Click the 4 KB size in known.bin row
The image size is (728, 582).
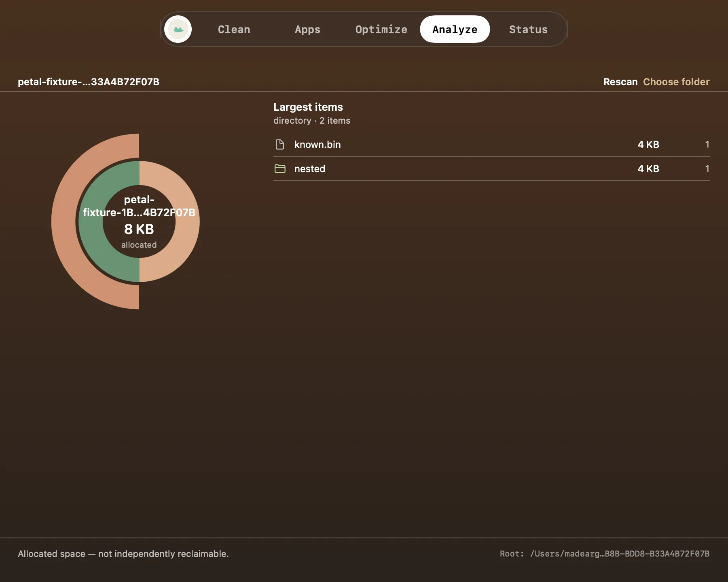tap(648, 144)
